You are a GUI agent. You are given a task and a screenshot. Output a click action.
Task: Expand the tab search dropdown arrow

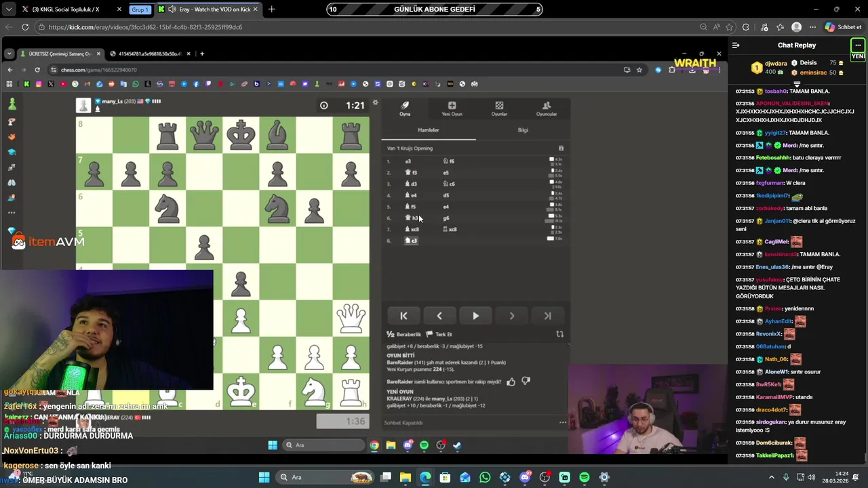click(8, 9)
